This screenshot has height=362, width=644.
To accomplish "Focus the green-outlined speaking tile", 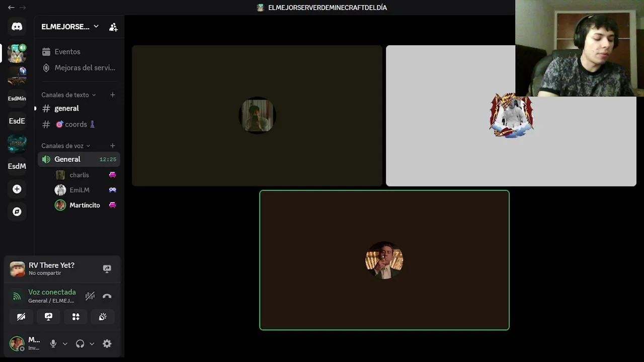I will point(384,260).
